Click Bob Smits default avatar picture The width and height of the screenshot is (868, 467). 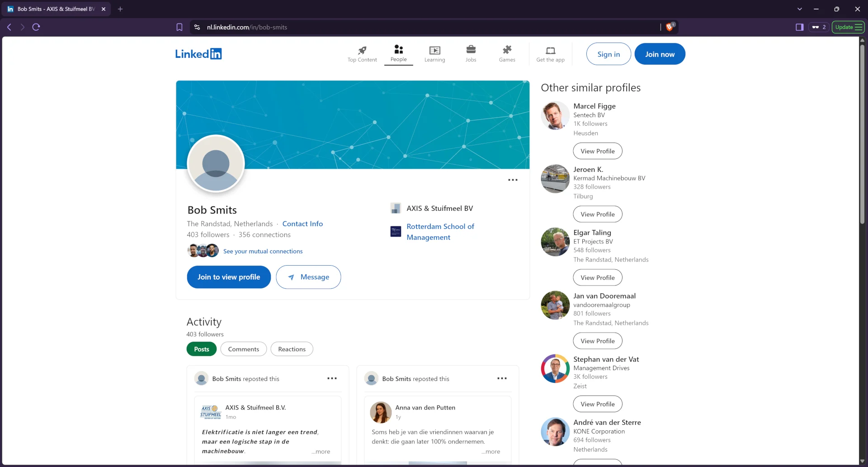point(216,164)
